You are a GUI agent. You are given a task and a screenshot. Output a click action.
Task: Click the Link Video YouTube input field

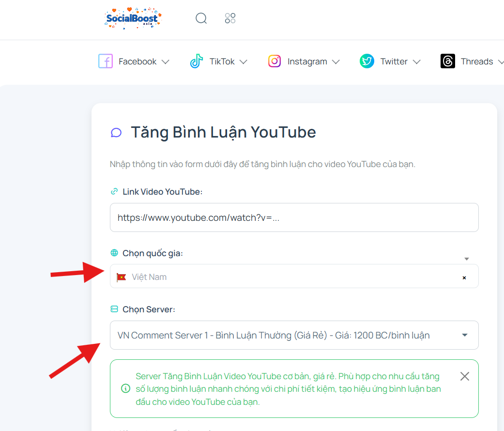[294, 217]
